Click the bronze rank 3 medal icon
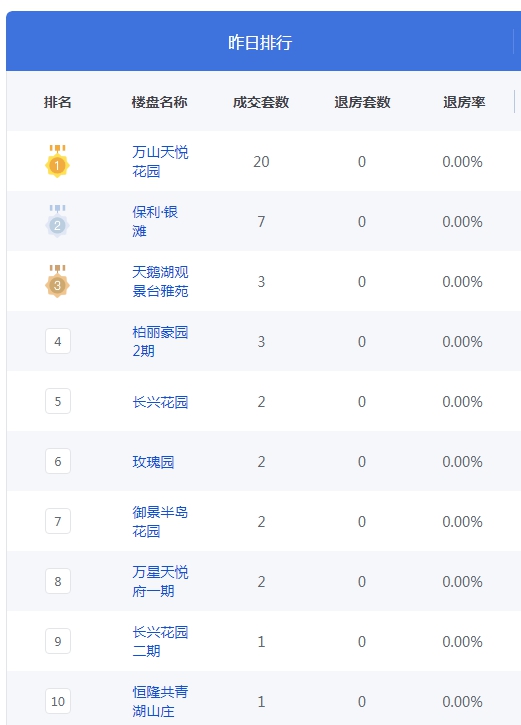 click(57, 282)
